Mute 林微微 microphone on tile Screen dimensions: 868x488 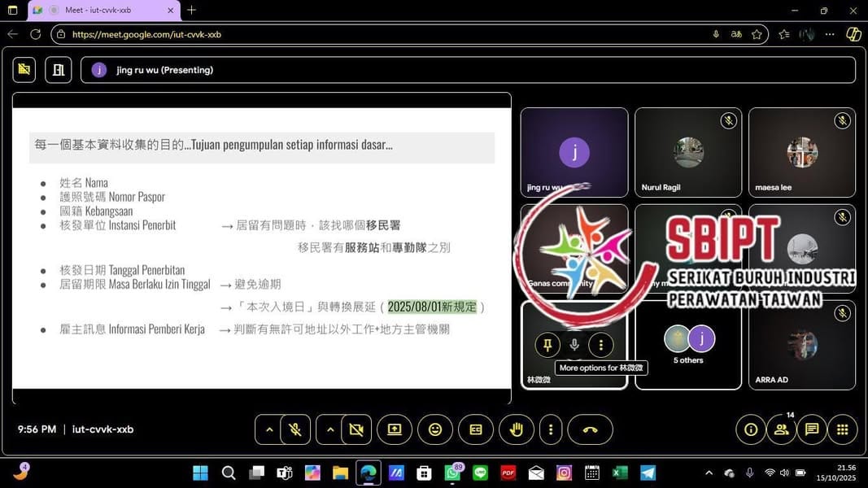[574, 345]
